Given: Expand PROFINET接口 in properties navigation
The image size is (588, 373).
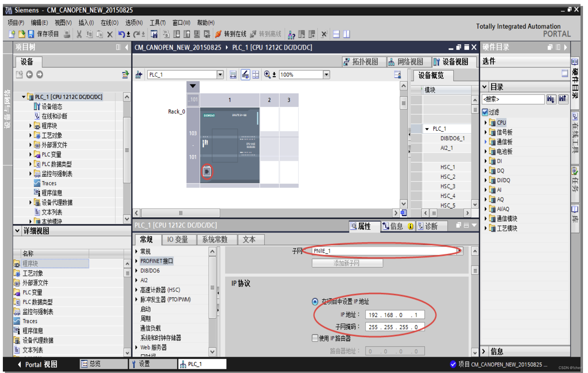Looking at the screenshot, I should [x=136, y=261].
